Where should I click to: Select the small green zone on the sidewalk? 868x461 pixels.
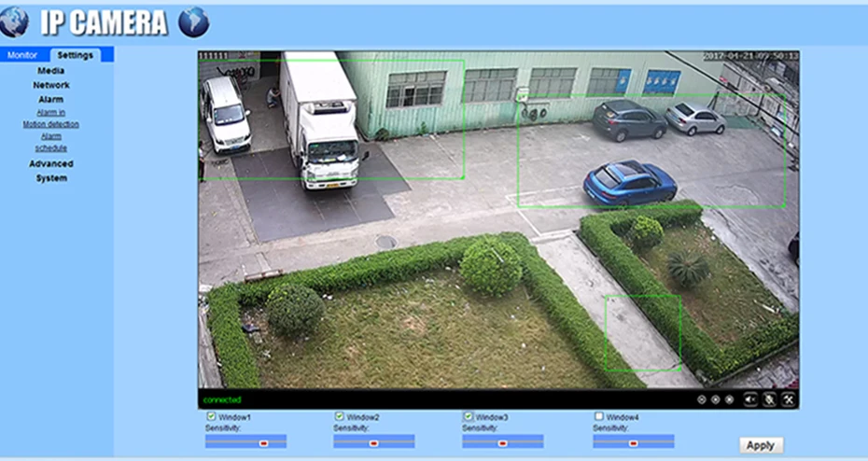pyautogui.click(x=643, y=332)
